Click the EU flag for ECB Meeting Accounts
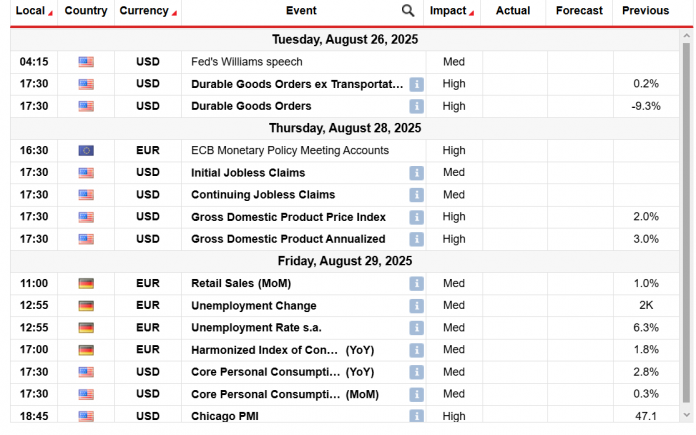Image resolution: width=696 pixels, height=435 pixels. 86,151
